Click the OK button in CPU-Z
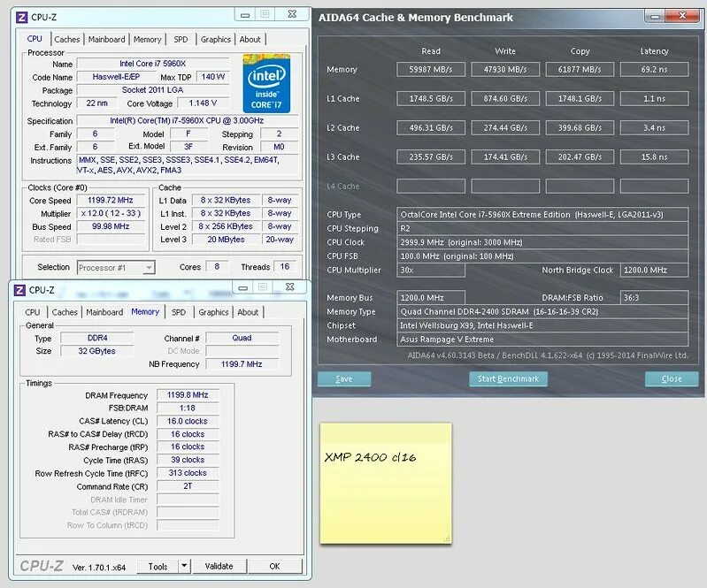Screen dimensions: 707x588 point(274,566)
